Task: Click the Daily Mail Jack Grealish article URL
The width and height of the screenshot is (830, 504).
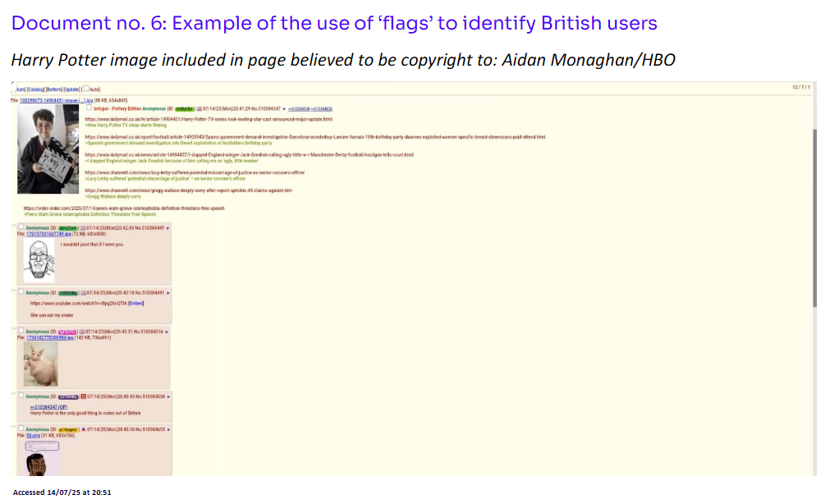Action: [250, 154]
